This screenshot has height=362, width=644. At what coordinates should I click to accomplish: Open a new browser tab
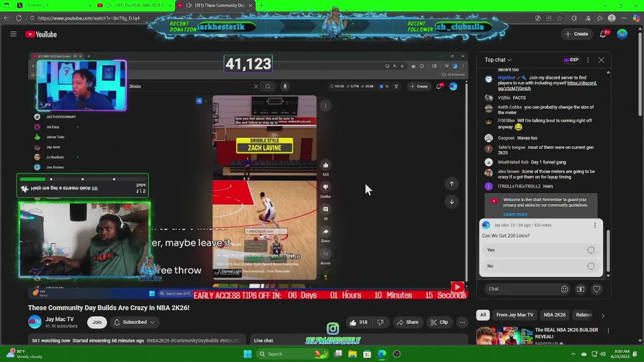point(262,5)
